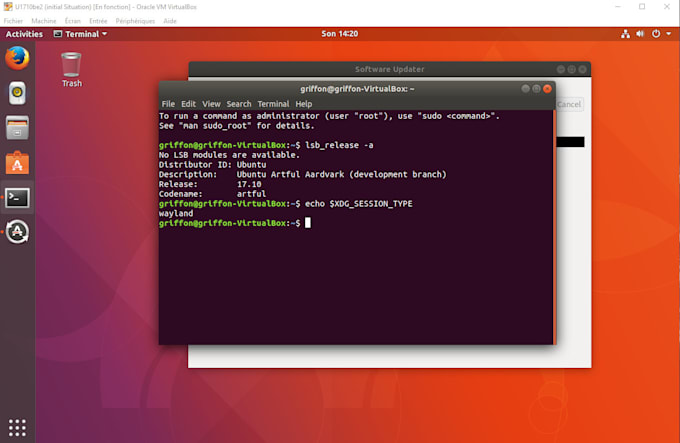Open Ubuntu Software orange bag icon
Image resolution: width=680 pixels, height=443 pixels.
17,163
